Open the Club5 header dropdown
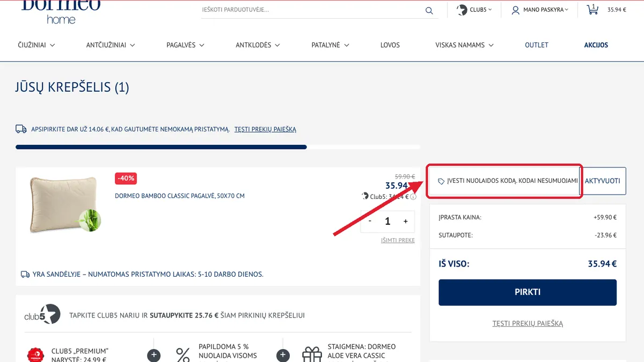Viewport: 644px width, 362px height. (x=474, y=10)
